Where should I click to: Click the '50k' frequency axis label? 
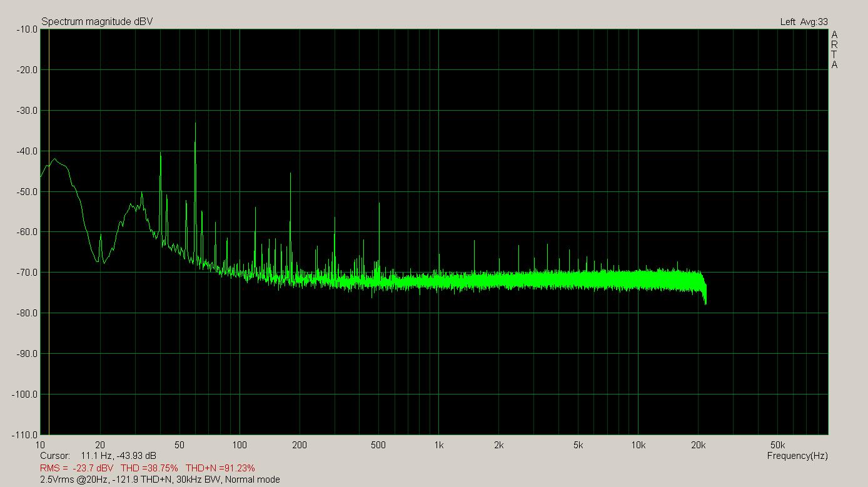(777, 445)
